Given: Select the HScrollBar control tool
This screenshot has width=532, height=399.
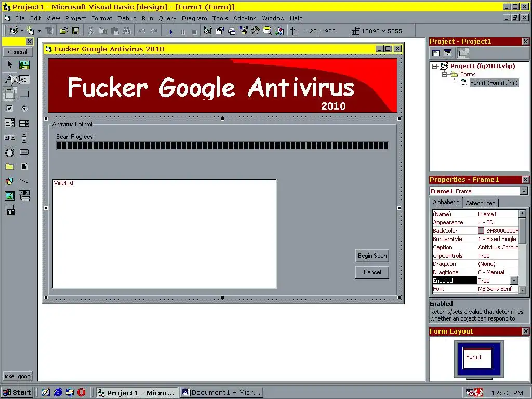Looking at the screenshot, I should [9, 137].
